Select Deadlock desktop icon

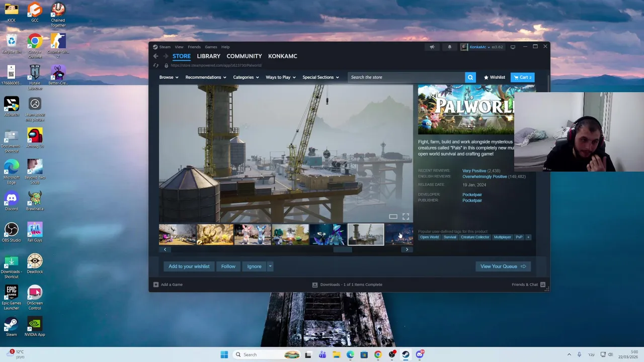point(35,264)
